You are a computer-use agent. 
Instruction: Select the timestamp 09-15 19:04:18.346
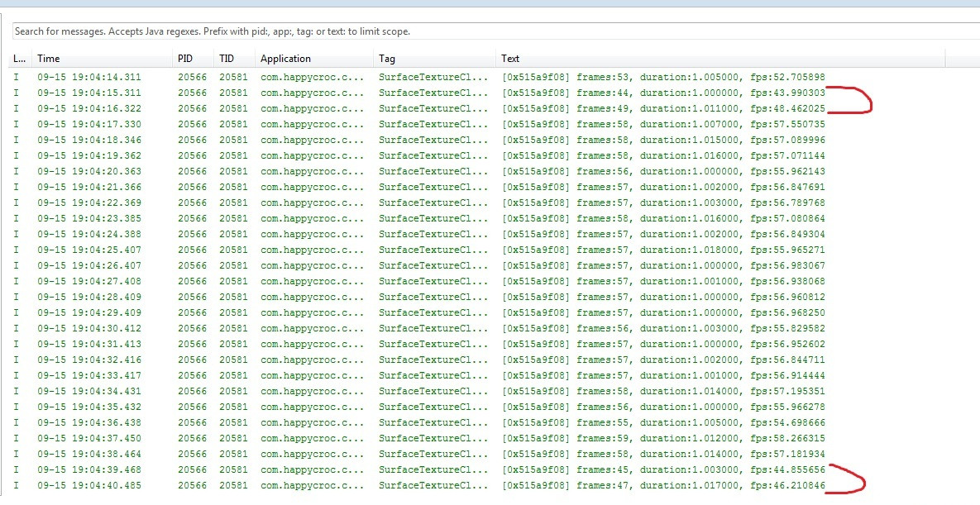click(x=88, y=140)
